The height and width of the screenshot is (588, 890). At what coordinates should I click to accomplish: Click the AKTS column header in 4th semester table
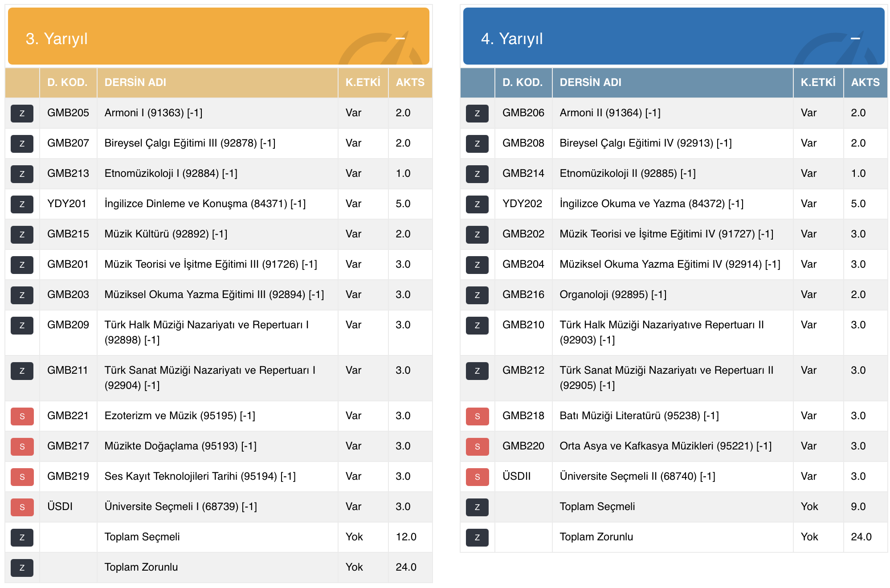(865, 82)
